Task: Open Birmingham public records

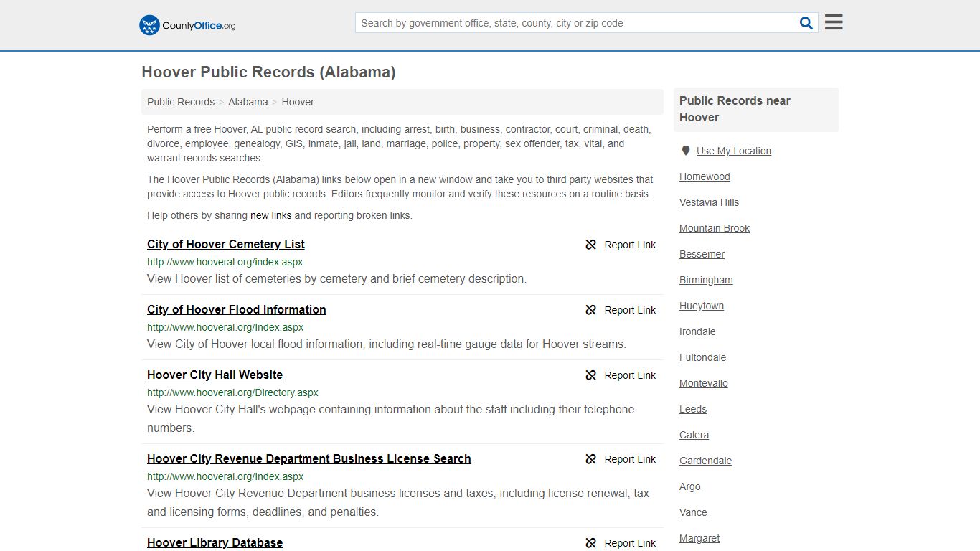Action: [x=706, y=280]
